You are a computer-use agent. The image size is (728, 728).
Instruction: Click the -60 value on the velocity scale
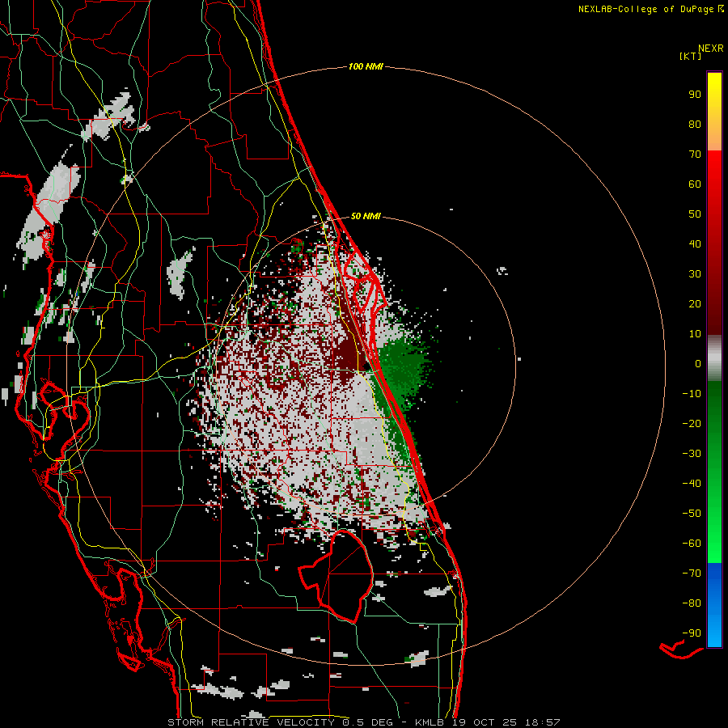[692, 544]
